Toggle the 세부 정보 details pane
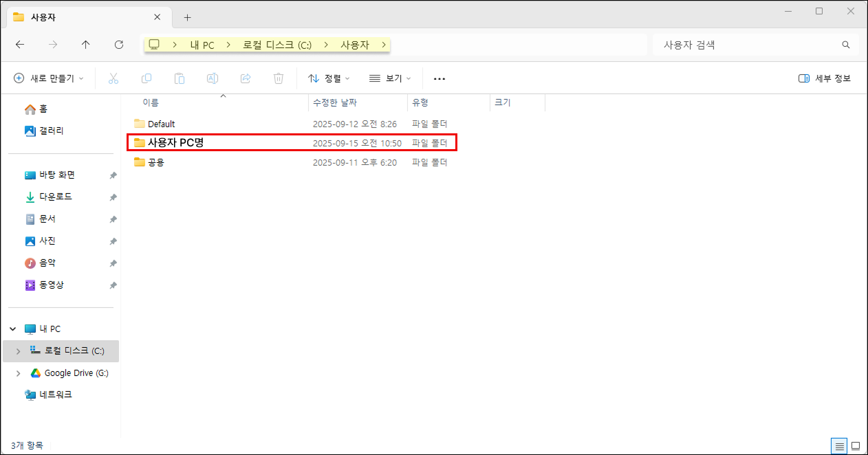868x455 pixels. point(825,78)
